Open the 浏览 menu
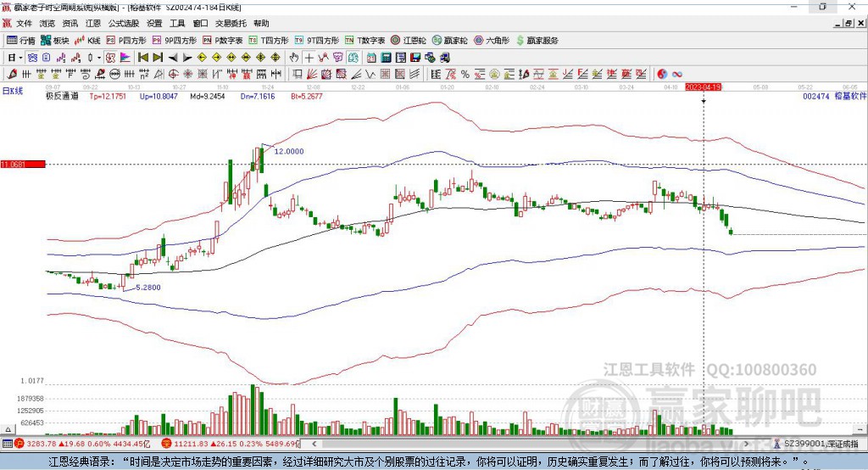 (47, 23)
